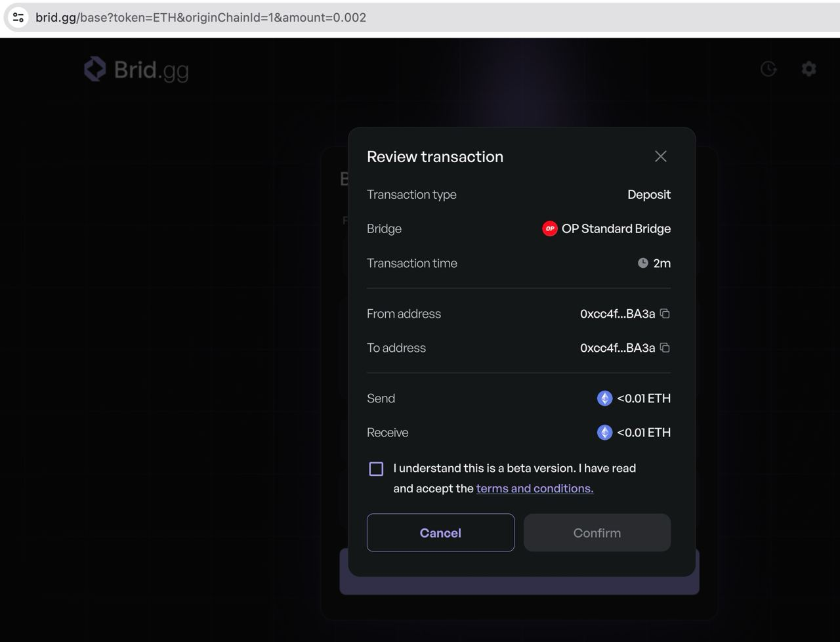Click the '2m' transaction time value
The width and height of the screenshot is (840, 642).
click(662, 263)
